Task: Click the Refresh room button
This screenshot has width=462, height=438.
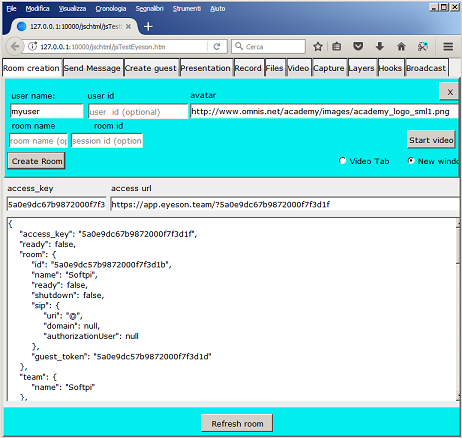Action: tap(237, 423)
